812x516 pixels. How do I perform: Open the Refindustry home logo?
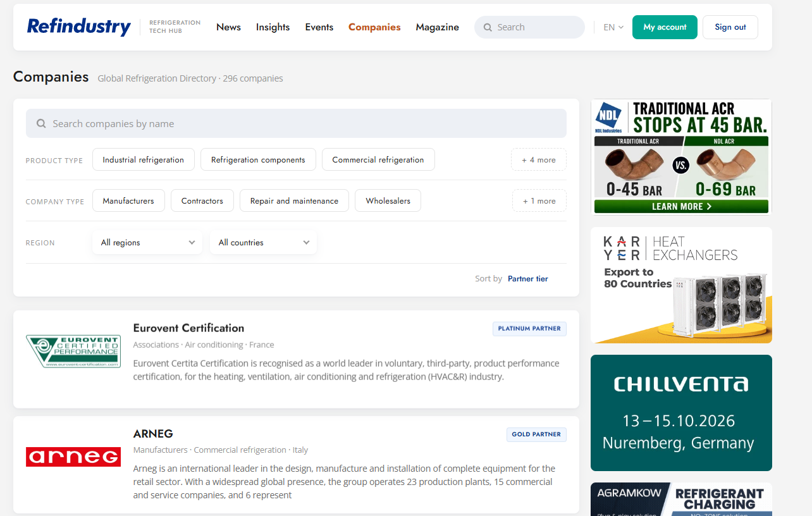point(79,27)
